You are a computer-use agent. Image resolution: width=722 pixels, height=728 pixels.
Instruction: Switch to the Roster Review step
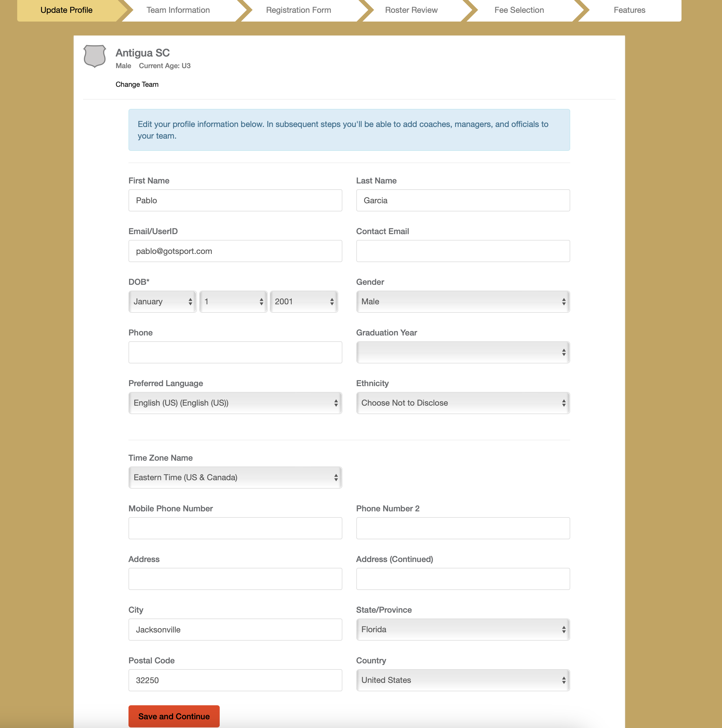coord(411,10)
